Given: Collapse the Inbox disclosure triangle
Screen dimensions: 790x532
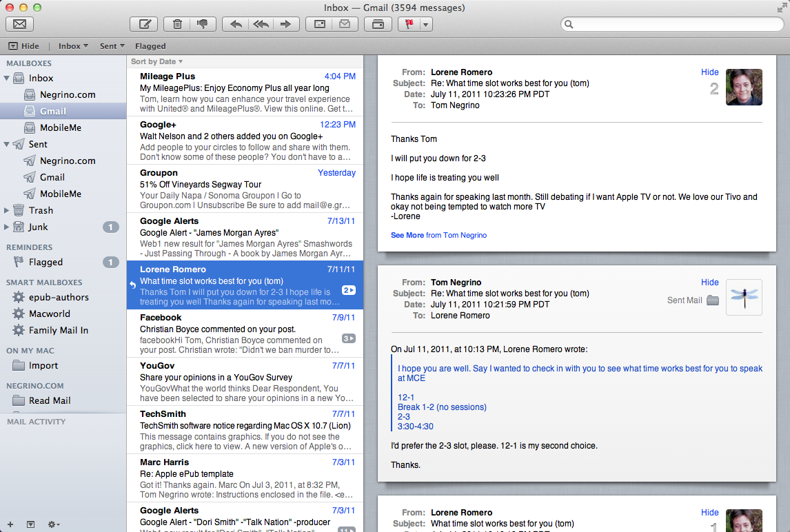Looking at the screenshot, I should click(7, 78).
